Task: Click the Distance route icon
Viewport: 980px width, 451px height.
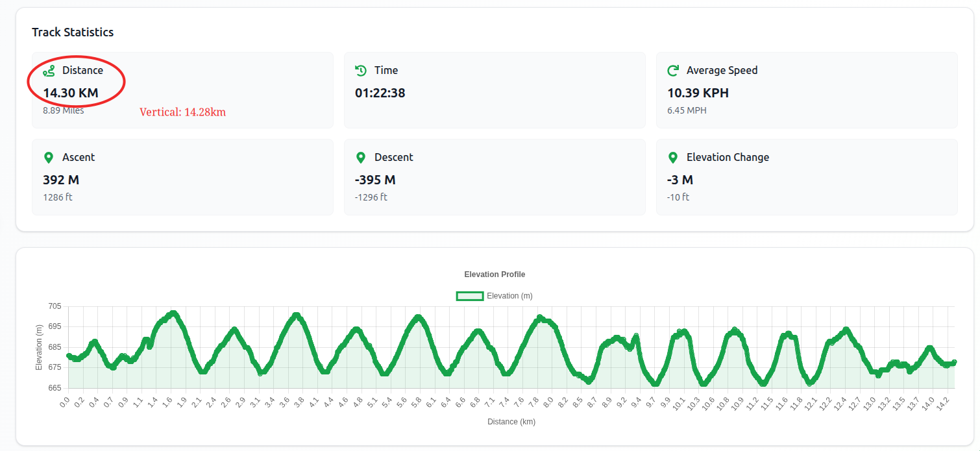Action: 49,71
